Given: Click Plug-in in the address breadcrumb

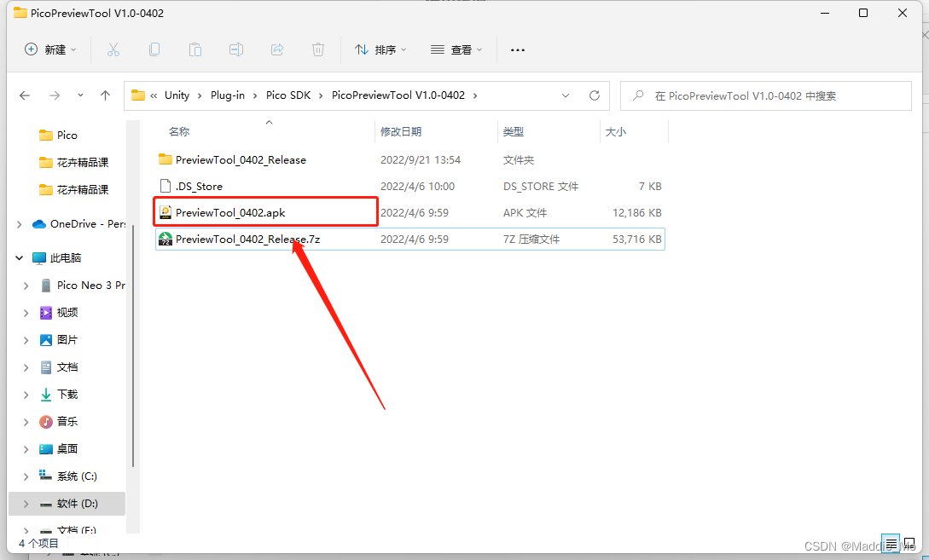Looking at the screenshot, I should coord(228,95).
